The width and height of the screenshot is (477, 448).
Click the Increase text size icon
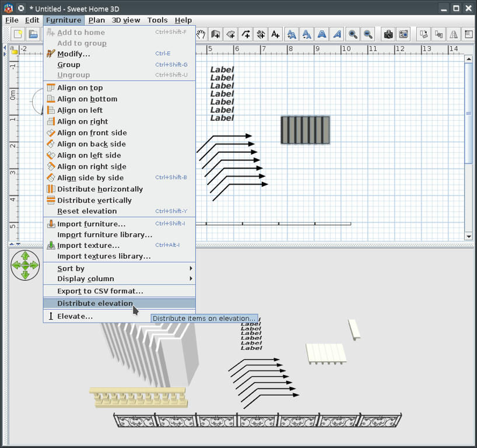(292, 34)
